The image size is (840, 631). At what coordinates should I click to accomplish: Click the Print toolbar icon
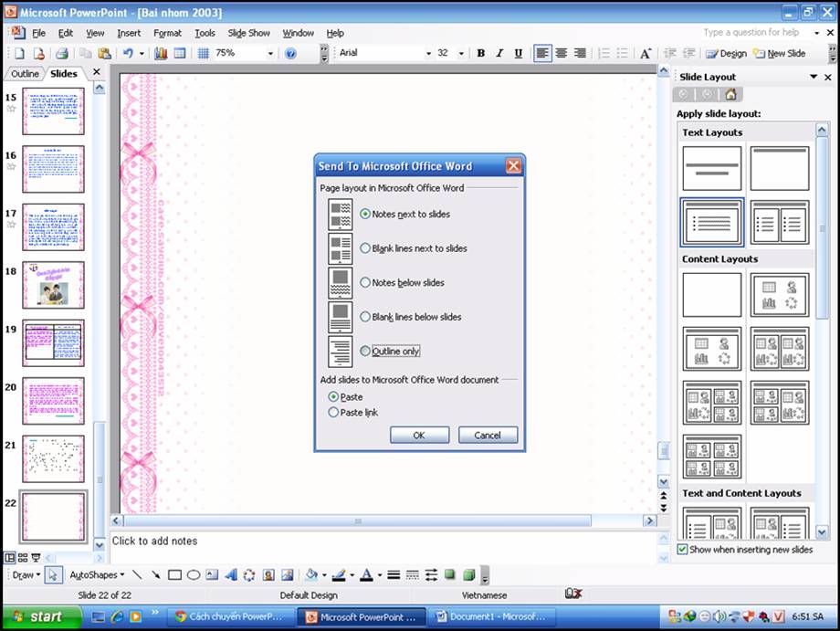62,54
